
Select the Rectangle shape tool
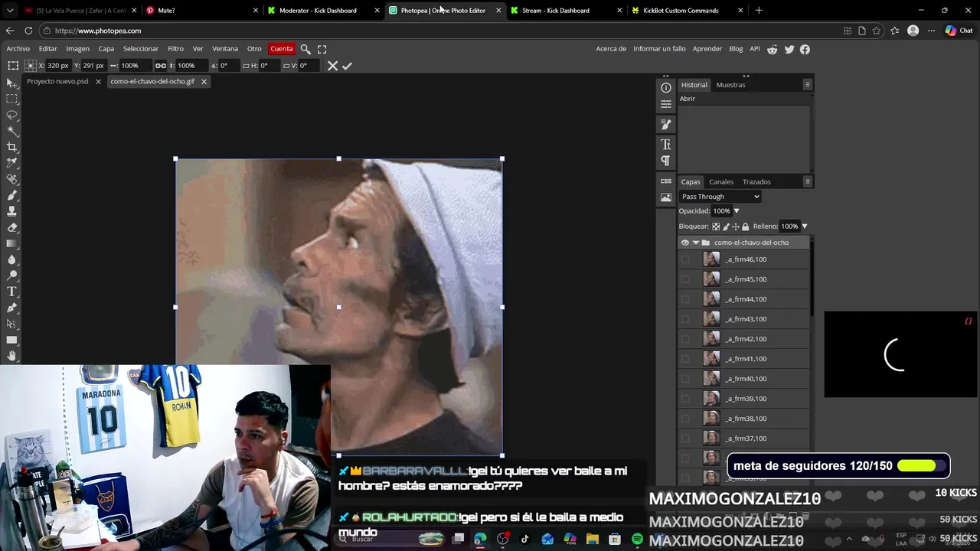11,340
